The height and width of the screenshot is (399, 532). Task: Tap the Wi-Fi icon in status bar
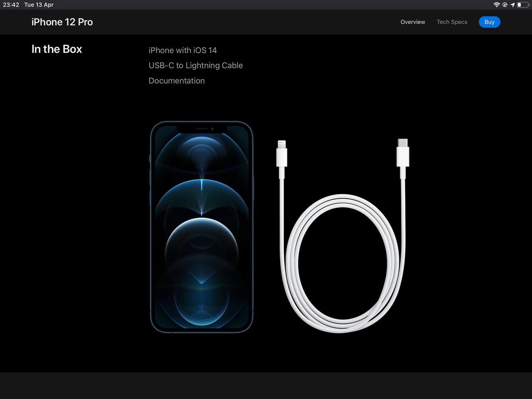pyautogui.click(x=497, y=5)
